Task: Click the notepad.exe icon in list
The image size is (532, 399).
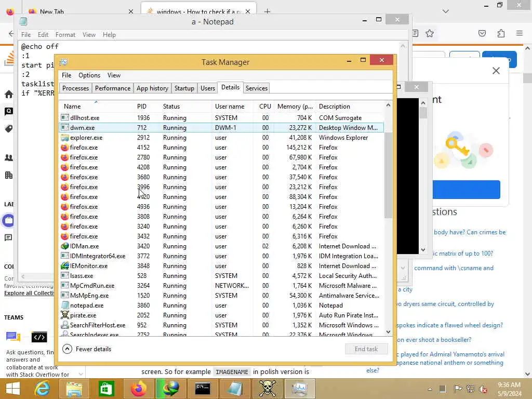Action: tap(64, 305)
